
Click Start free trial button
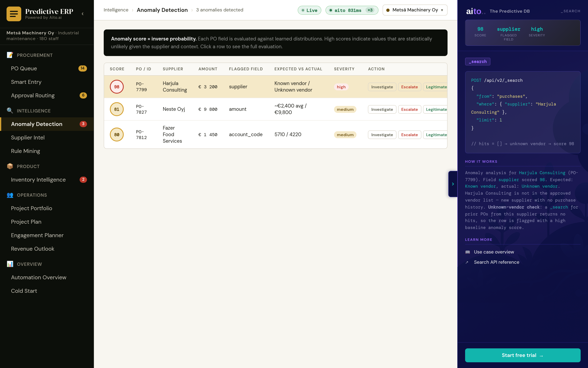tap(523, 355)
